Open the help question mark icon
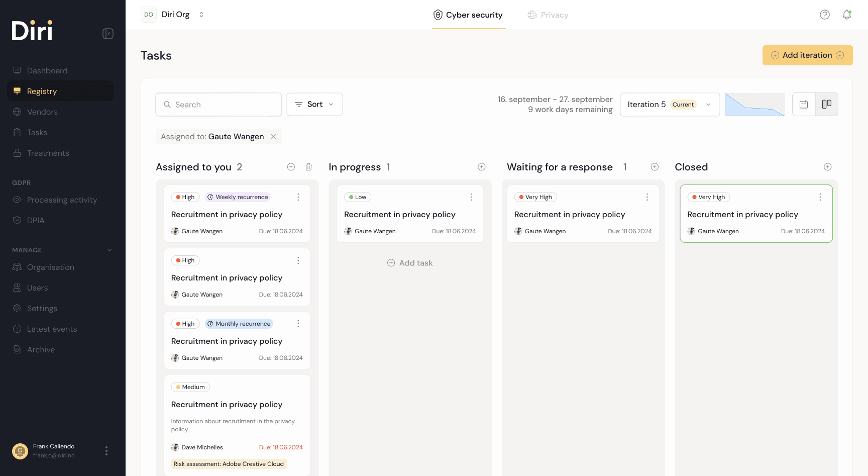This screenshot has width=868, height=476. tap(824, 15)
